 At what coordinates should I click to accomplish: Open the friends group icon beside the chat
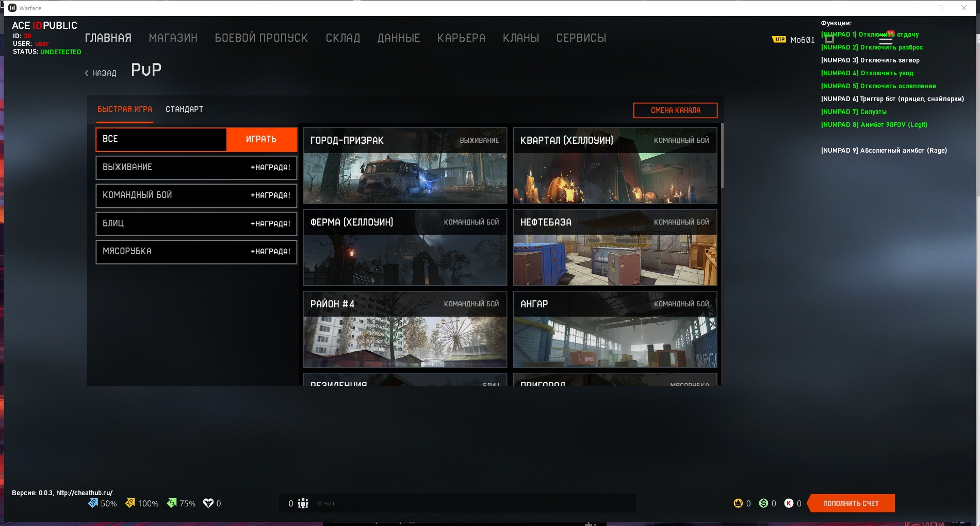tap(303, 503)
